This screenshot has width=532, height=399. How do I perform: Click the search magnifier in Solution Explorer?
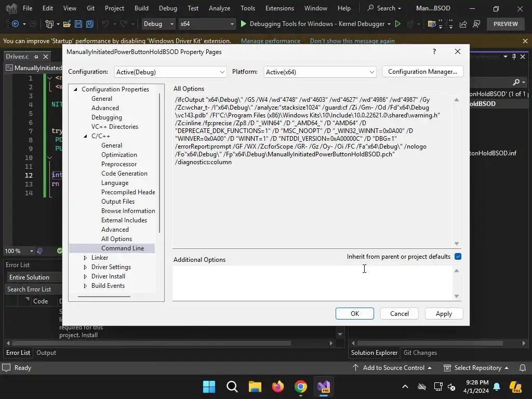pyautogui.click(x=516, y=82)
